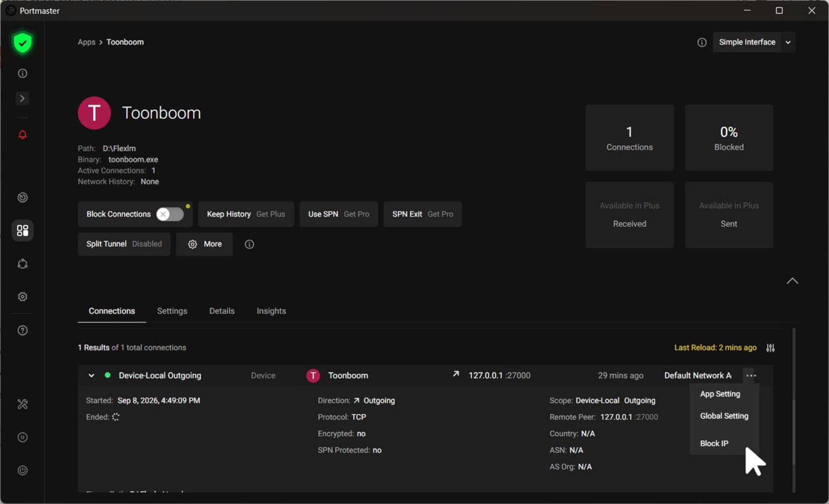Open the info icon in sidebar

coord(22,73)
